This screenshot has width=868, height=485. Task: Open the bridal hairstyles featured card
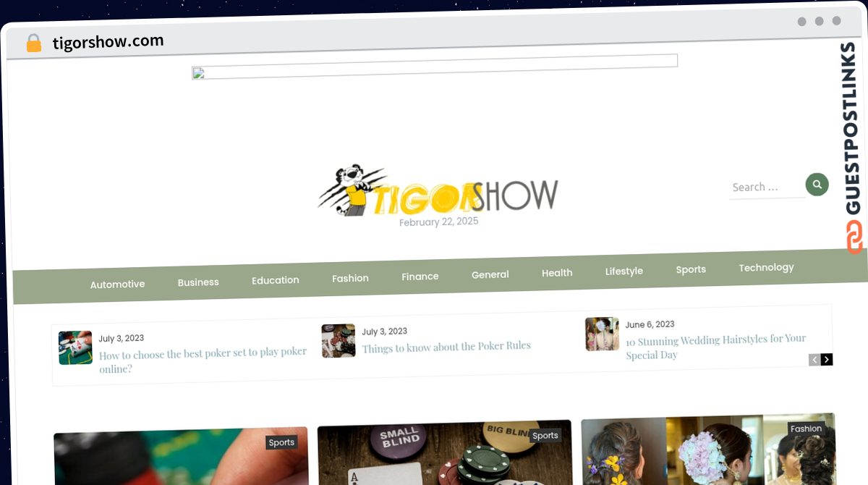[x=708, y=449]
